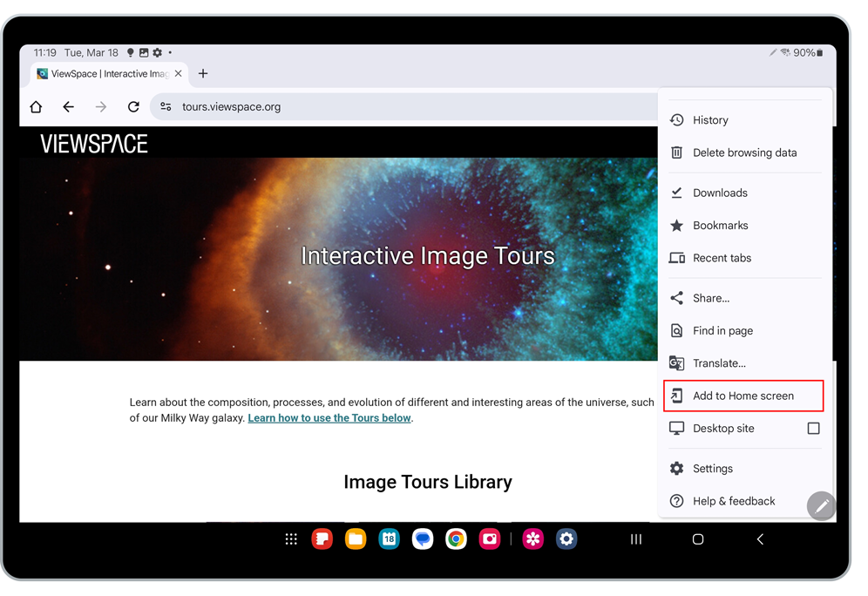Select Share… menu option
The width and height of the screenshot is (868, 596).
point(745,298)
